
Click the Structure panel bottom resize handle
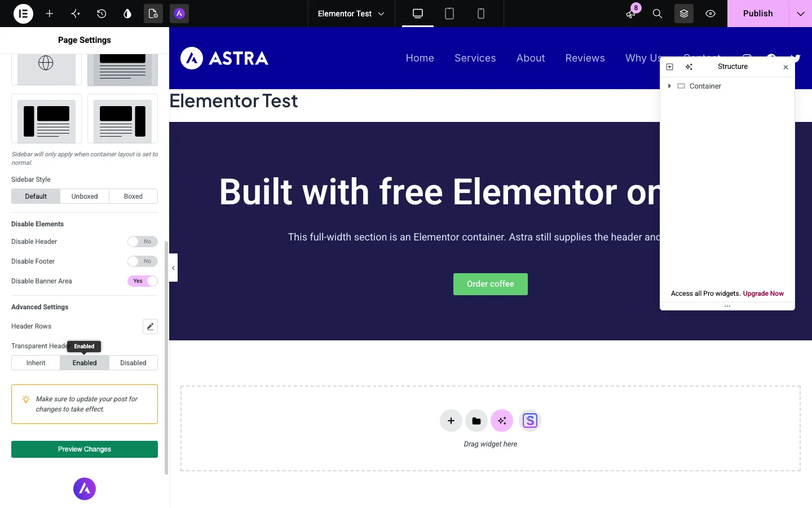[727, 306]
